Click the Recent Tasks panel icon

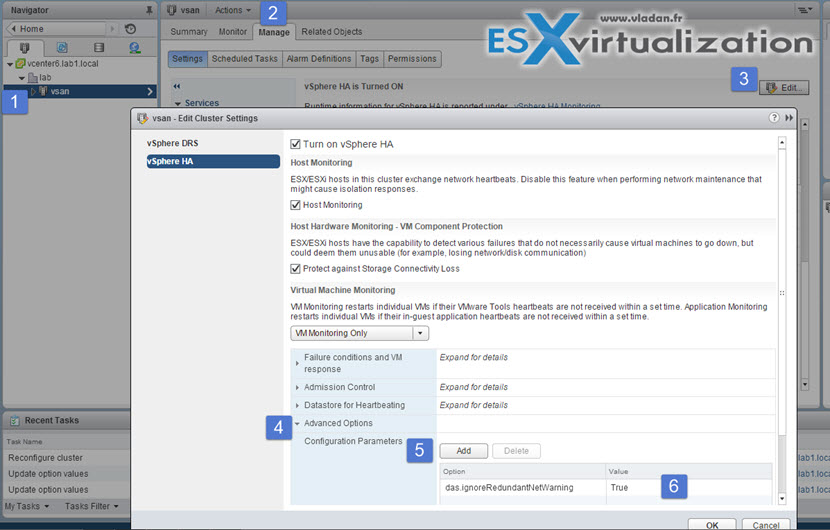click(x=15, y=420)
